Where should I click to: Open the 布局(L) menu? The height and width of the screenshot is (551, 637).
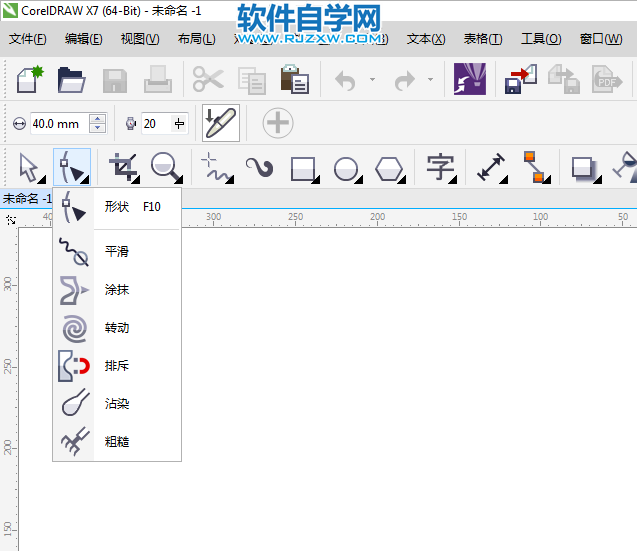pos(197,39)
